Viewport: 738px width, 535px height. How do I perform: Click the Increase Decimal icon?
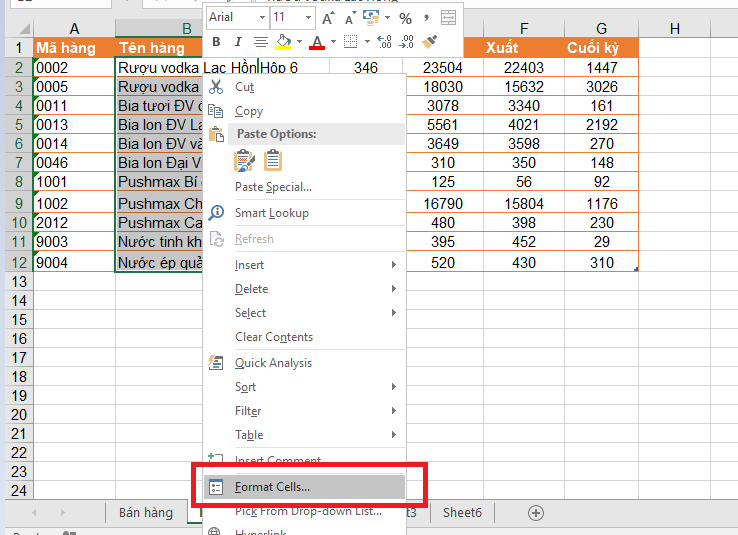coord(386,42)
